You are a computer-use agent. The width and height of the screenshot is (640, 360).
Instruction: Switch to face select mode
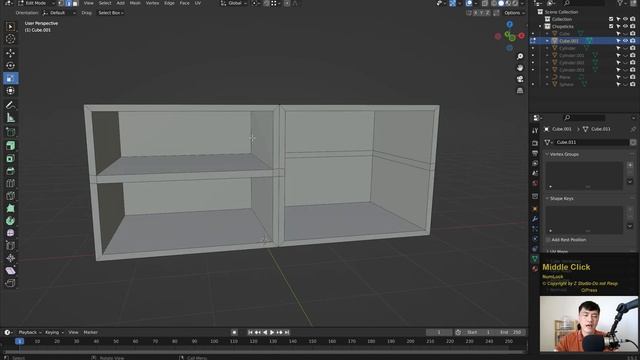pos(75,3)
